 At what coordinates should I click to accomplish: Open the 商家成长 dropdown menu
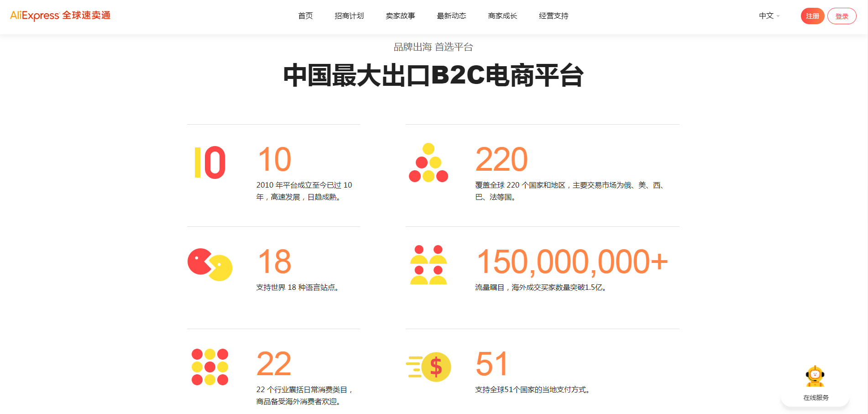(x=502, y=15)
